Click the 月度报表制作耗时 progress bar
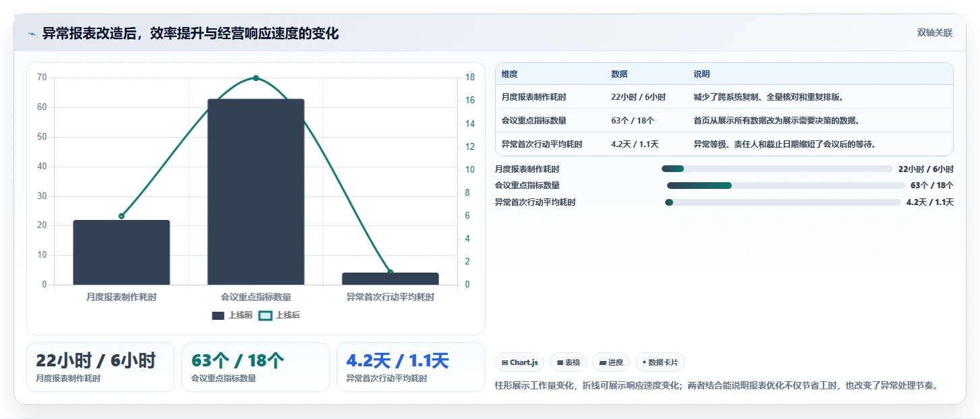Screen dimensions: 980x419 (x=777, y=169)
